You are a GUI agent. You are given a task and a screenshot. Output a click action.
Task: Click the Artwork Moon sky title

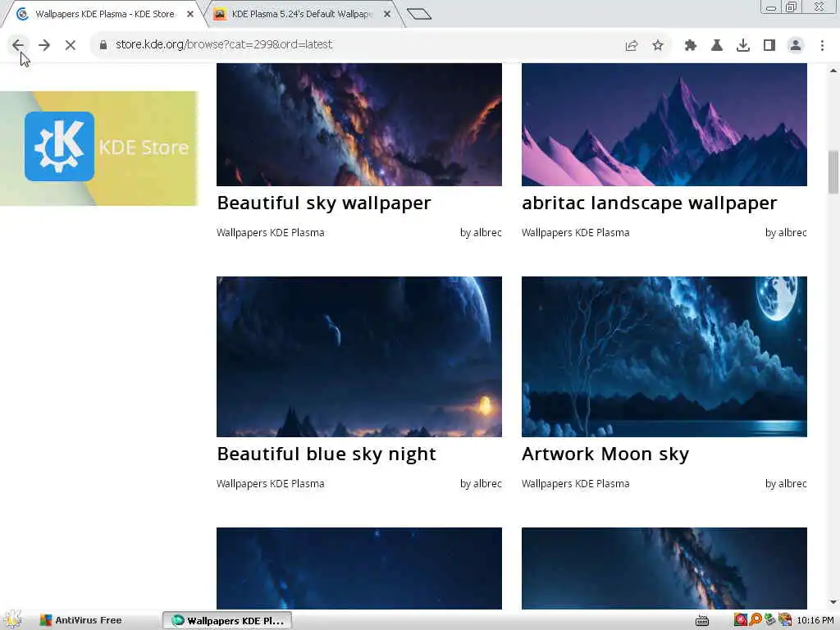pyautogui.click(x=605, y=454)
